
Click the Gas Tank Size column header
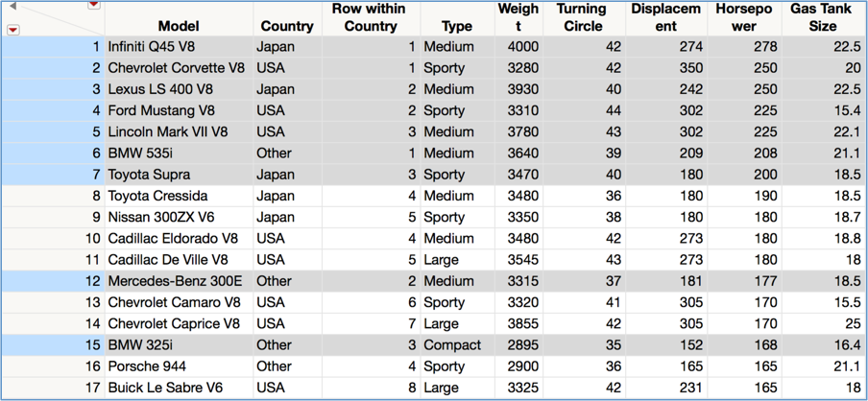[x=823, y=17]
